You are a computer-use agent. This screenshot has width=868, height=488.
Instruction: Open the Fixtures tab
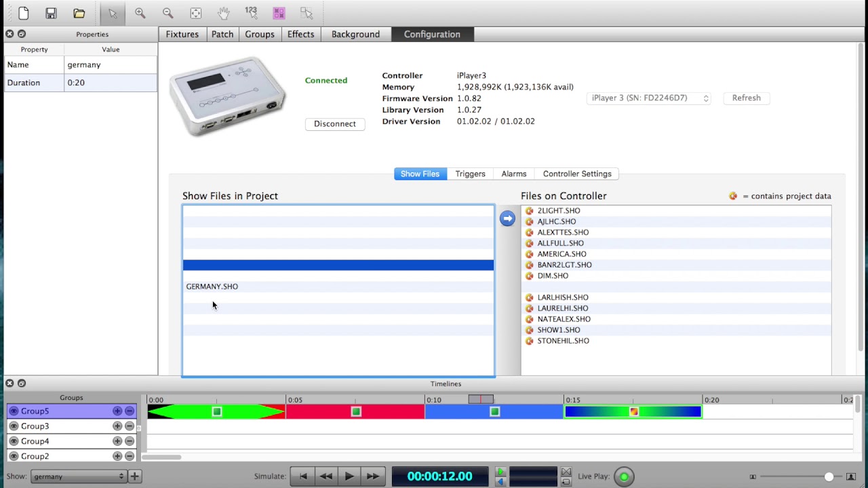pyautogui.click(x=182, y=35)
